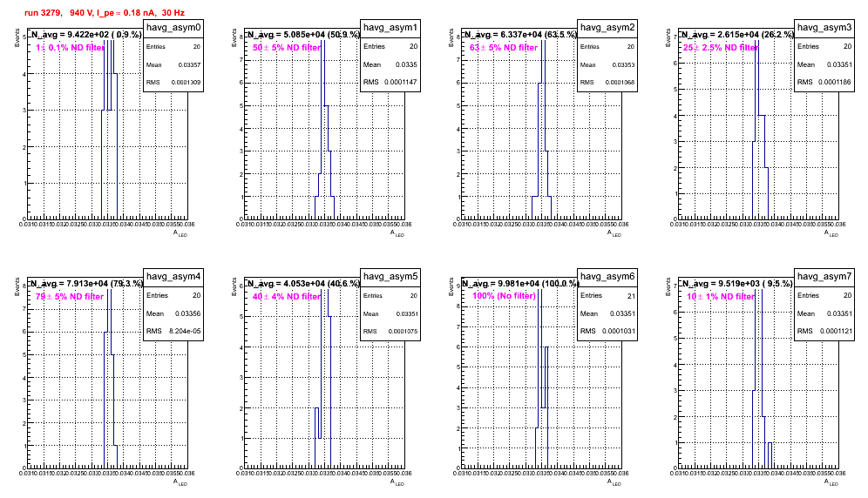
Task: Select the 25± 2.5% ND filter label
Action: (x=721, y=48)
